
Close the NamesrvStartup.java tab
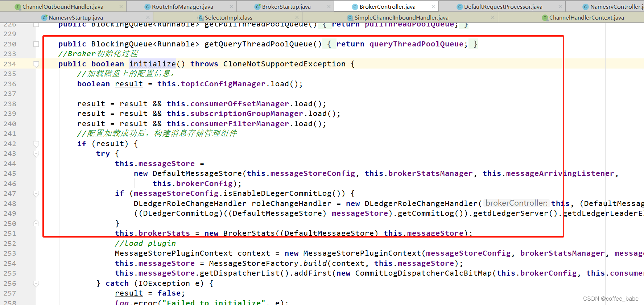(148, 17)
